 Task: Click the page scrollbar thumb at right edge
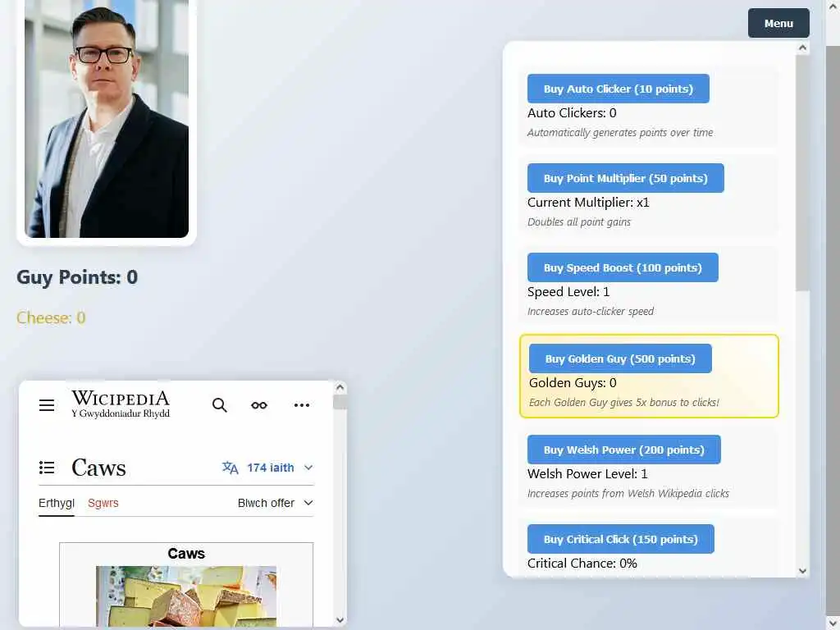833,330
